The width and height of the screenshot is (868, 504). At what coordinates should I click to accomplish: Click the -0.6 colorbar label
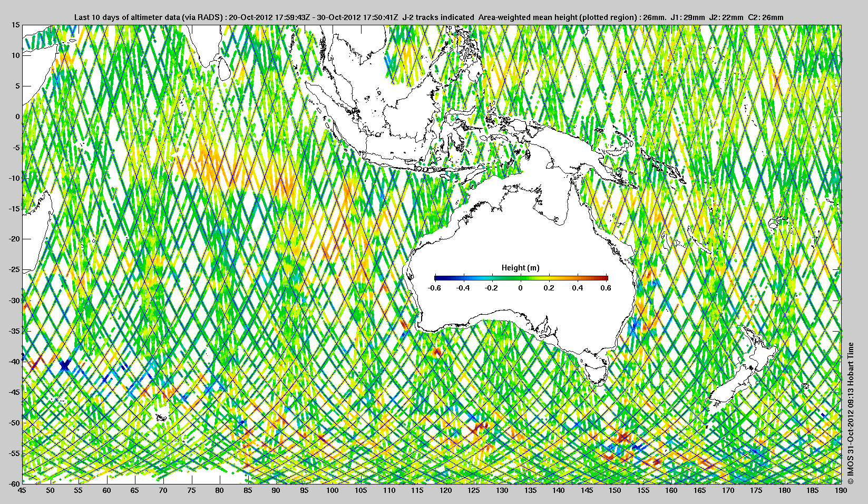point(434,288)
